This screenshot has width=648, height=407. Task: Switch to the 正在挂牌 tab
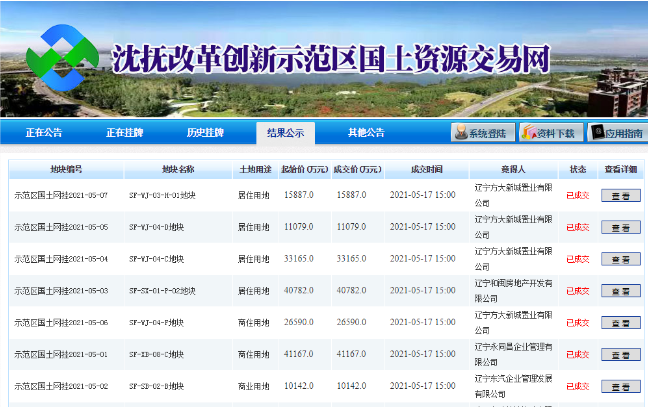124,133
